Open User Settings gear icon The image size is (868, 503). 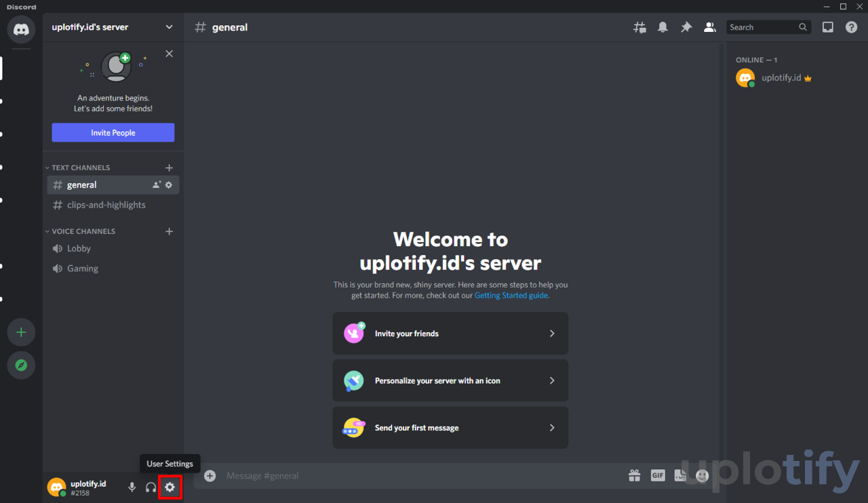point(170,487)
